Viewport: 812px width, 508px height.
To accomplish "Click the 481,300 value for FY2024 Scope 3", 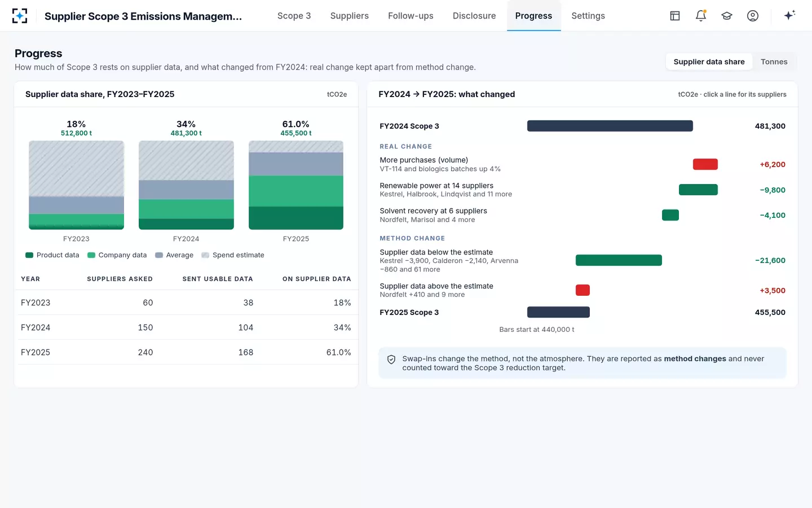I will [x=770, y=126].
